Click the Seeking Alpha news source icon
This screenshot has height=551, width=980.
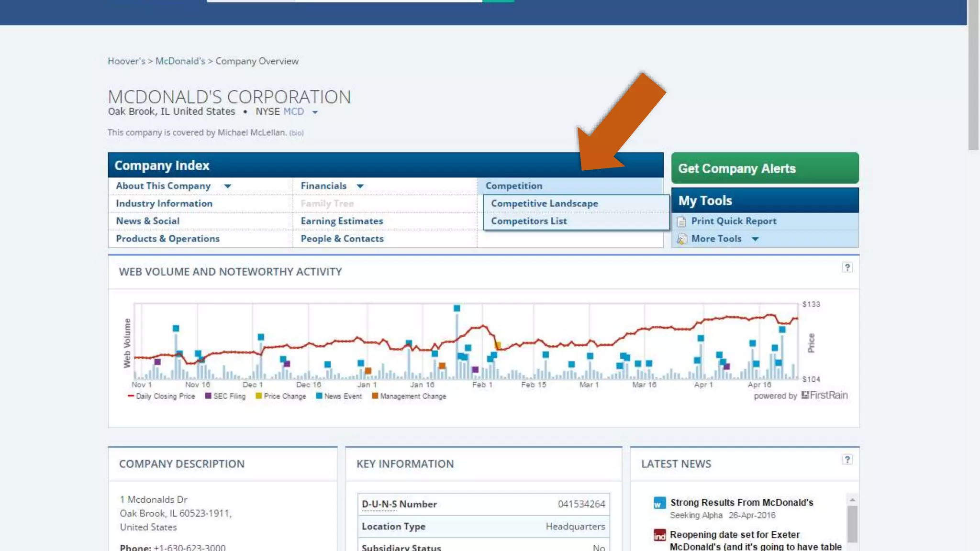[x=659, y=503]
